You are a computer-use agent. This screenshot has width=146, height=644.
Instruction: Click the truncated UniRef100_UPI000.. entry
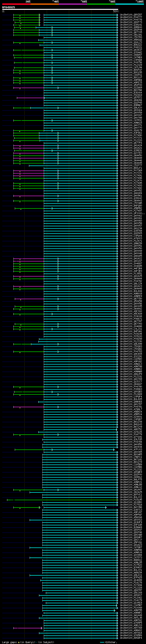pyautogui.click(x=132, y=213)
